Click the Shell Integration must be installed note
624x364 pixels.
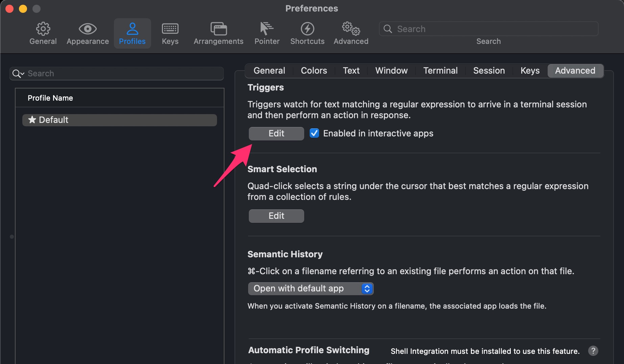click(x=485, y=351)
